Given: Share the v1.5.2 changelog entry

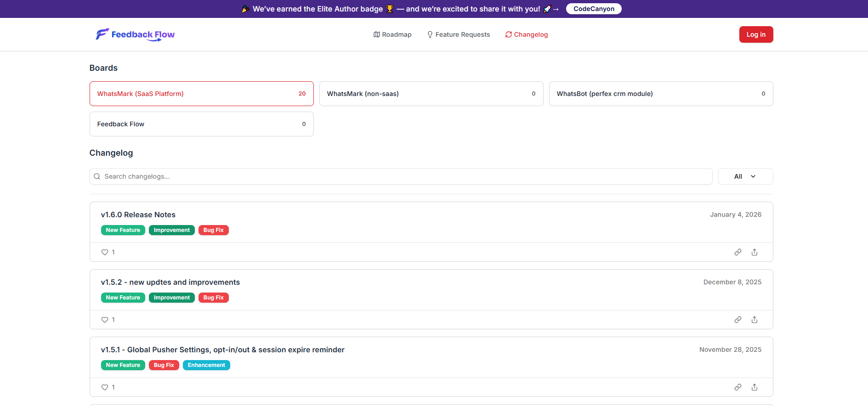Looking at the screenshot, I should click(754, 320).
